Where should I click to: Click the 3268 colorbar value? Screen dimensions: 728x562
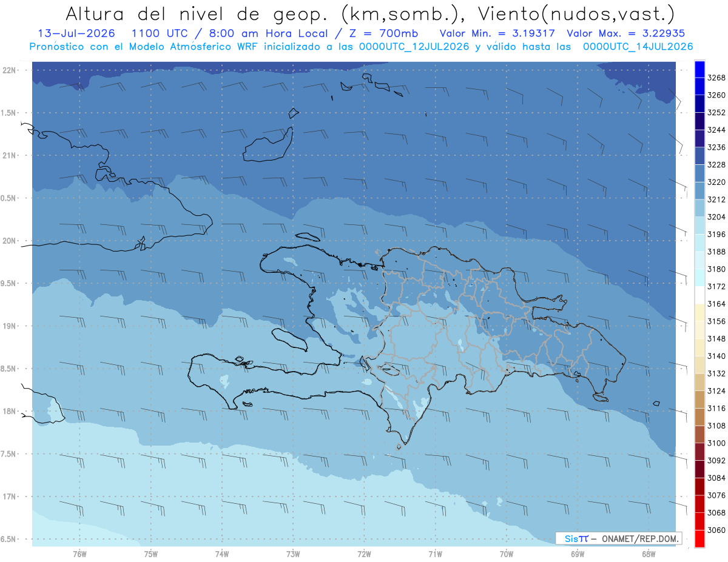pyautogui.click(x=716, y=78)
